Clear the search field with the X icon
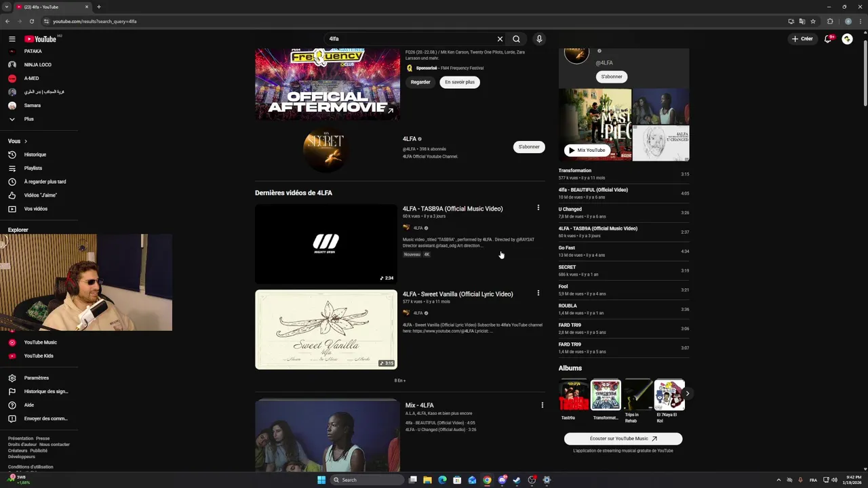The image size is (868, 488). click(500, 39)
